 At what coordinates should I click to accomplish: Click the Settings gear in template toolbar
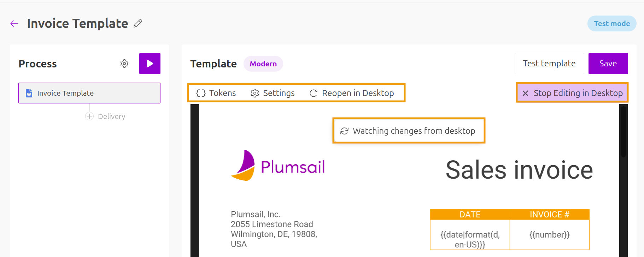click(x=255, y=93)
